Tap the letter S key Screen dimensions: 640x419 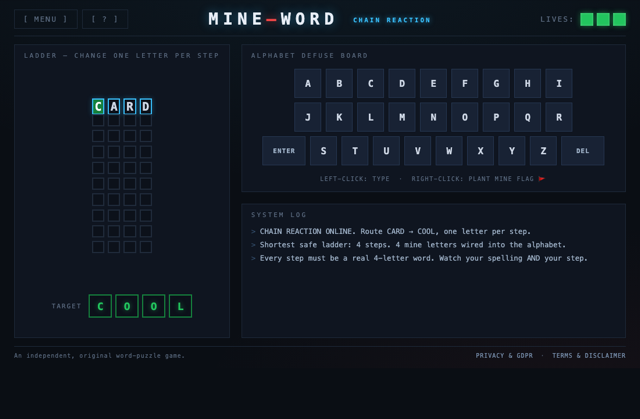click(323, 151)
